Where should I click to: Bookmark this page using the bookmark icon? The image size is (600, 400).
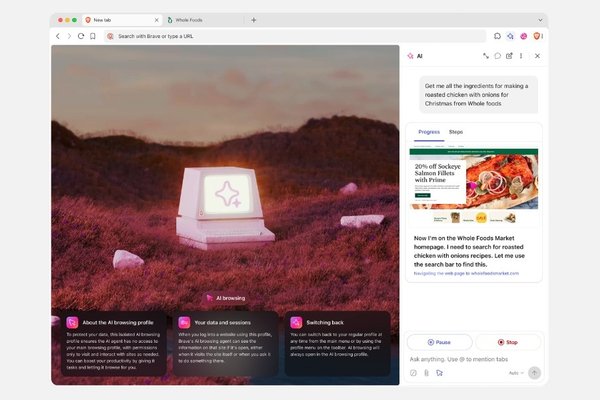[x=93, y=36]
